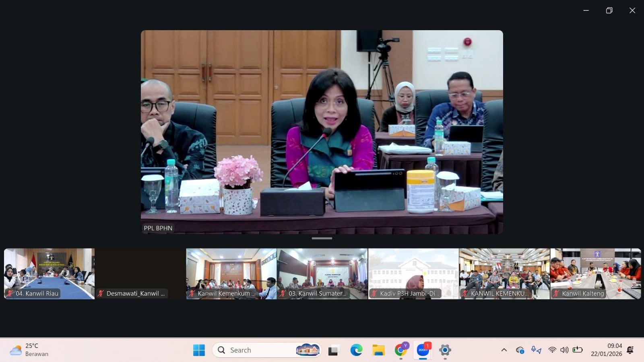This screenshot has width=644, height=362.
Task: Expand hidden system tray icons chevron
Action: click(x=504, y=350)
